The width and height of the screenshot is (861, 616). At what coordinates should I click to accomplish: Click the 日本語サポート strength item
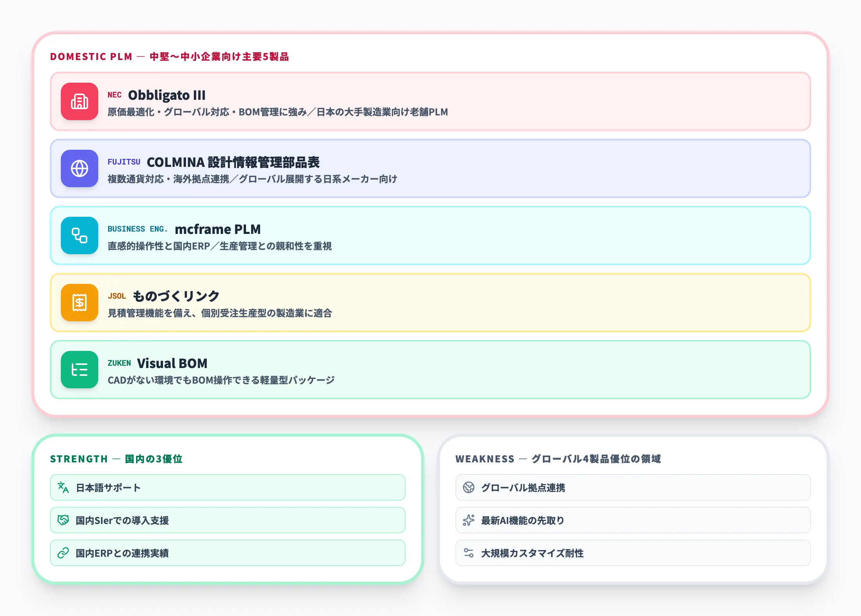[228, 487]
